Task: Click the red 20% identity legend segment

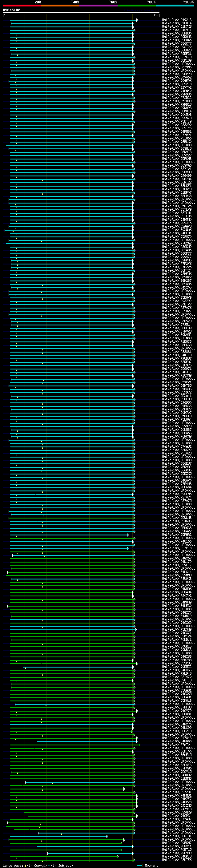Action: click(x=22, y=6)
